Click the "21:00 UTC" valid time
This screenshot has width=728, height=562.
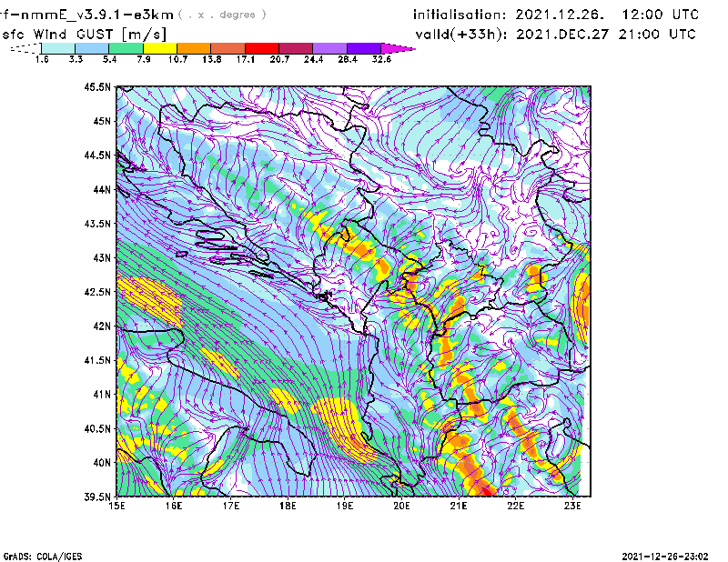(657, 35)
